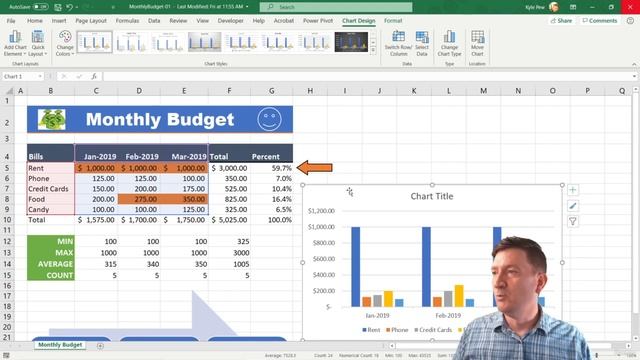Open the Comments pane button

coord(600,20)
